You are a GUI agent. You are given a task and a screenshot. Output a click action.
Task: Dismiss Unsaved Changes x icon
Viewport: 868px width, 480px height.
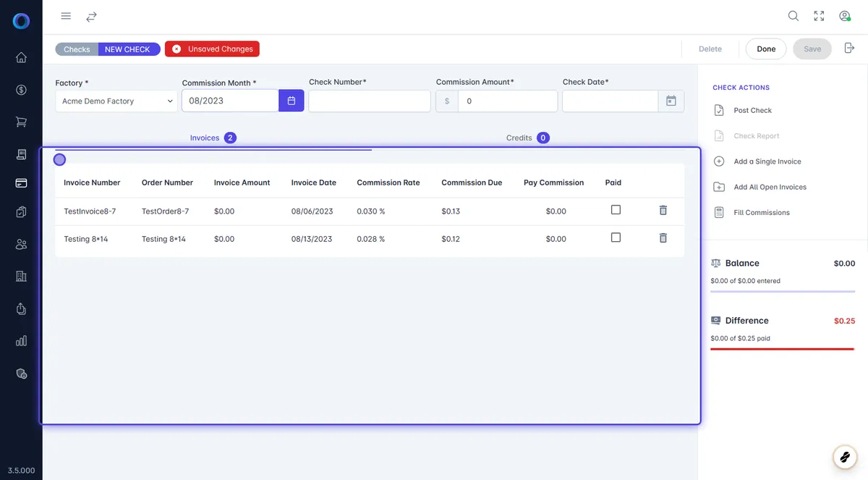click(x=176, y=49)
